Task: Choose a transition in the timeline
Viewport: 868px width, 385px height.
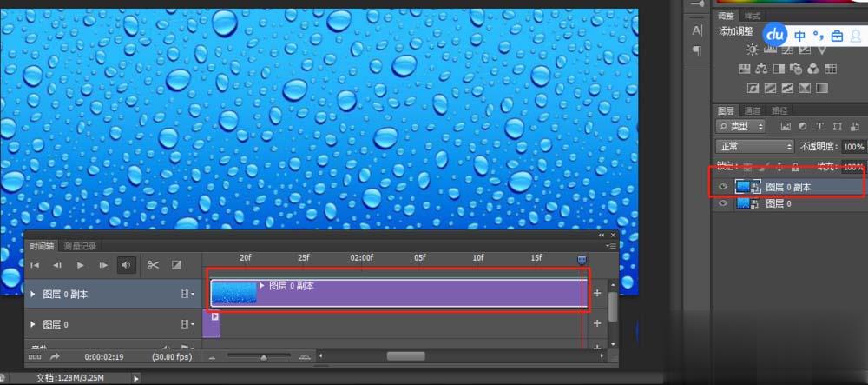Action: [x=176, y=265]
